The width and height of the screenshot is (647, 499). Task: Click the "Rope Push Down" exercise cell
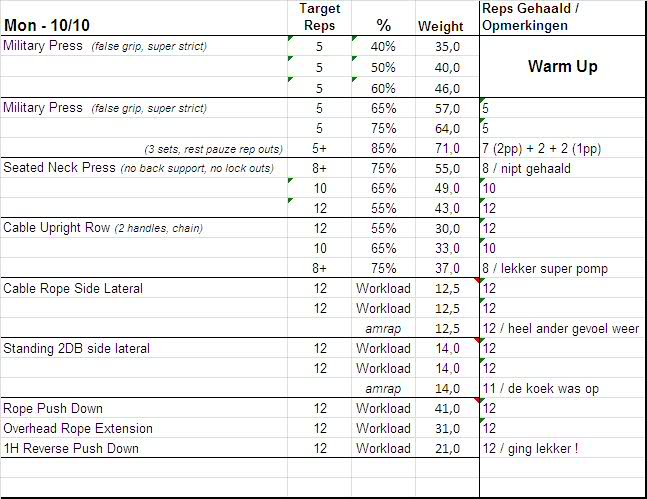pyautogui.click(x=53, y=408)
